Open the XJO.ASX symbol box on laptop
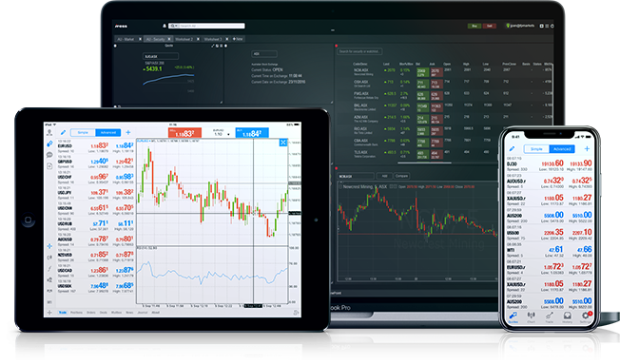 tap(160, 56)
